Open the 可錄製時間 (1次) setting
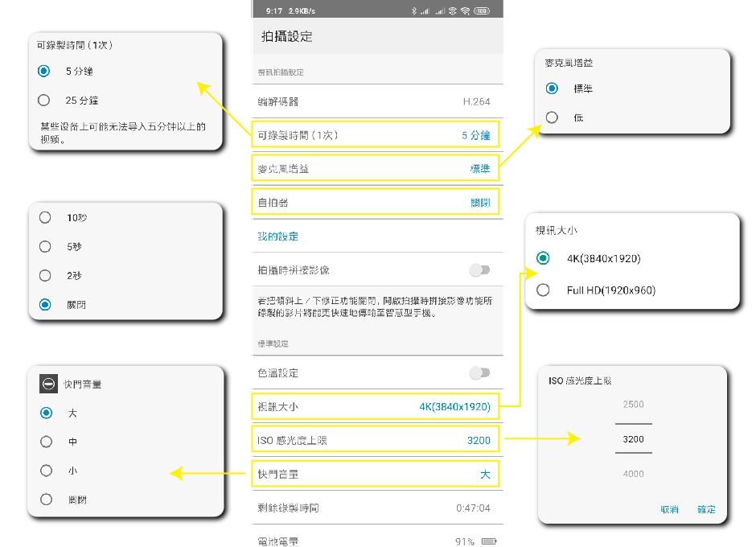The width and height of the screenshot is (756, 547). pyautogui.click(x=374, y=135)
